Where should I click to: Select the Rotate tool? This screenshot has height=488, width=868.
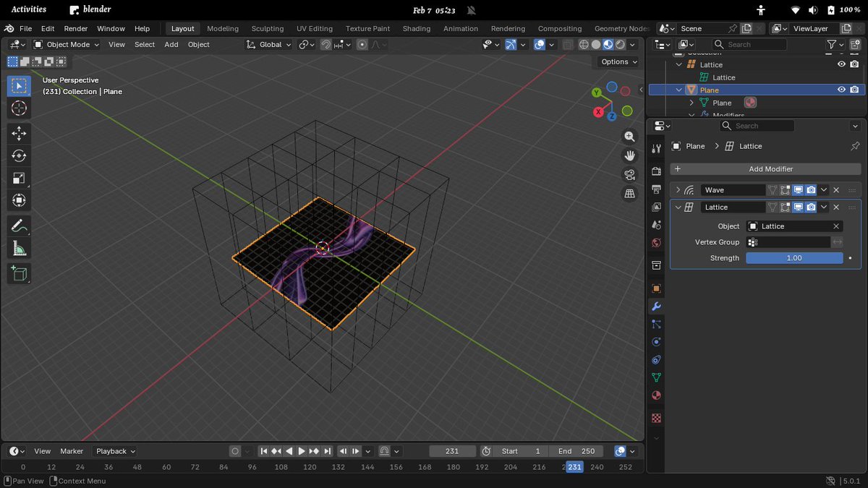pyautogui.click(x=20, y=155)
